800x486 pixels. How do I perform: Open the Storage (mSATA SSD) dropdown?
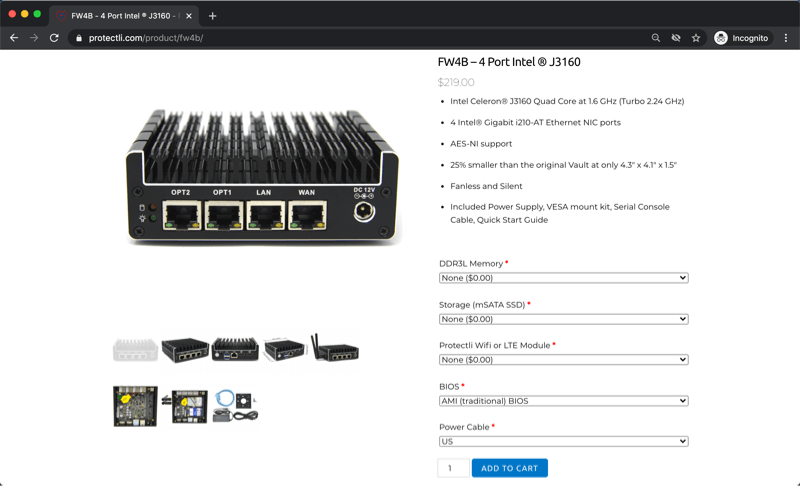coord(563,319)
